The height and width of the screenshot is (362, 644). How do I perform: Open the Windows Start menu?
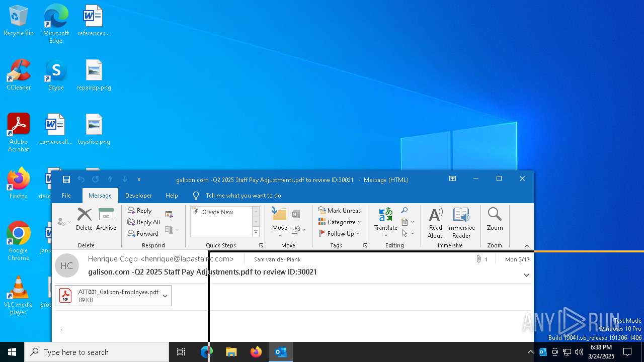[x=12, y=352]
